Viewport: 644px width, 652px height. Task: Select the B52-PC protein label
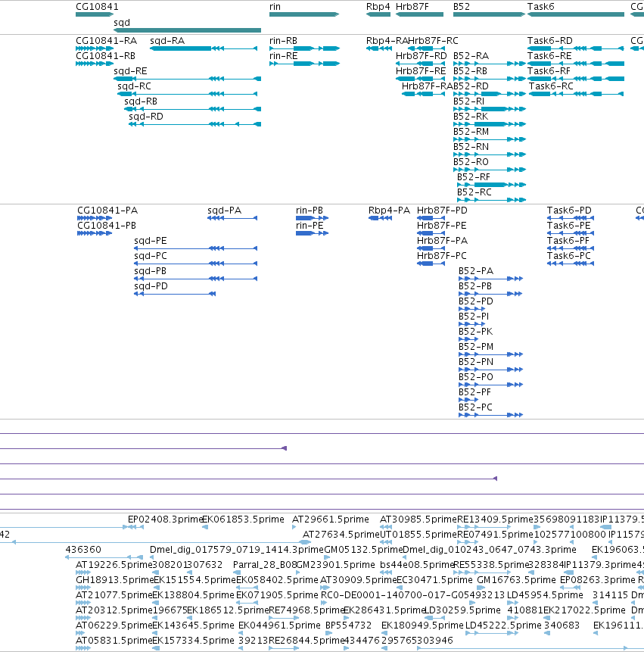476,407
